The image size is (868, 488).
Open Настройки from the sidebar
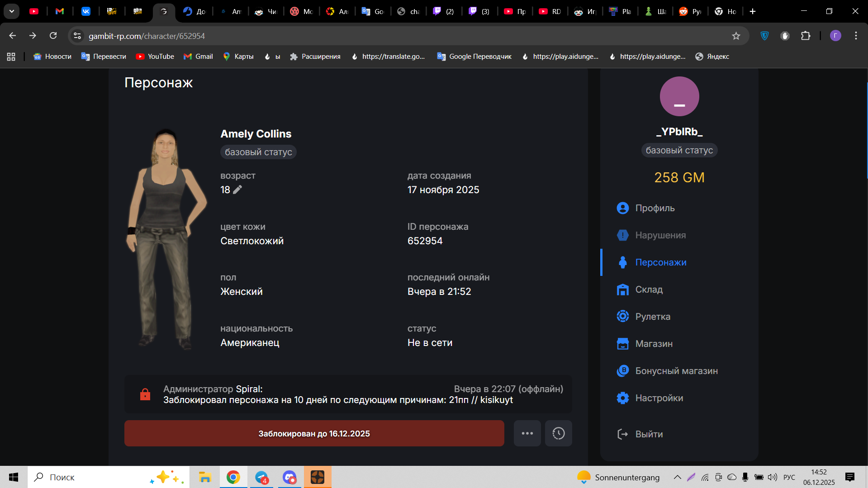coord(659,398)
